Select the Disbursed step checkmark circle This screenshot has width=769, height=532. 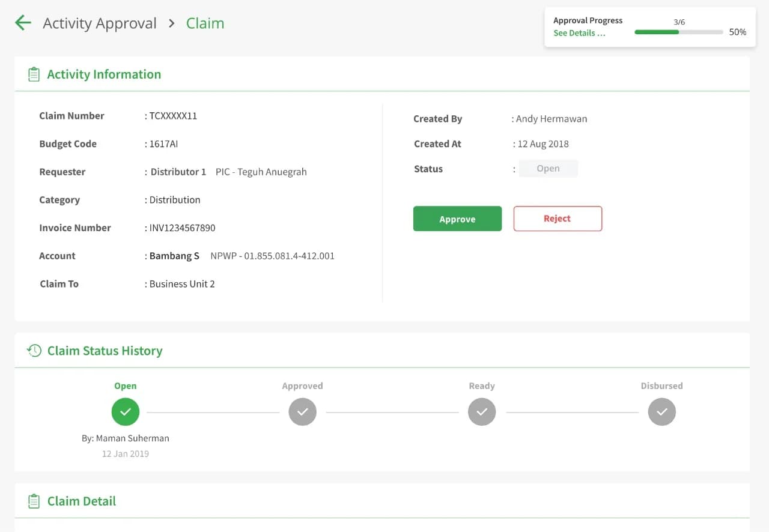661,412
